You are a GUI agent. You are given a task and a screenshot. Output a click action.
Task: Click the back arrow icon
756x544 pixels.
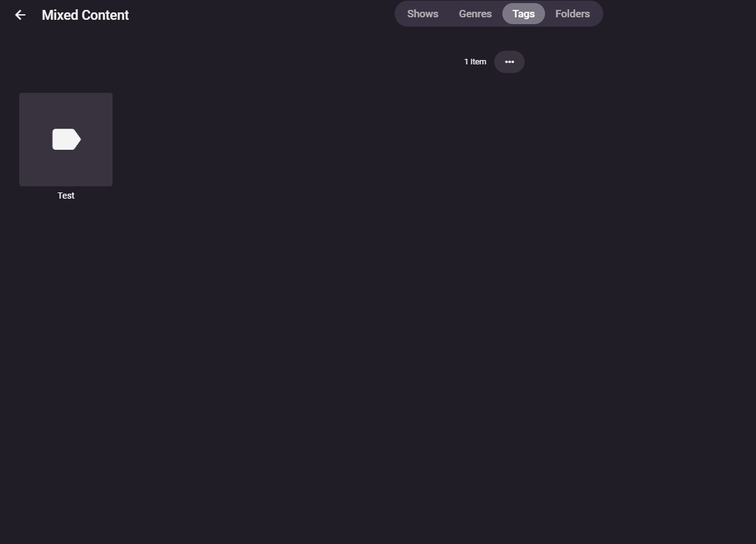pyautogui.click(x=20, y=15)
